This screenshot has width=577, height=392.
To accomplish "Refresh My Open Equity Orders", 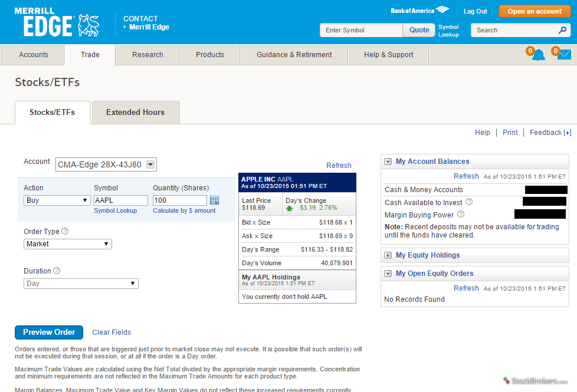I will [466, 288].
